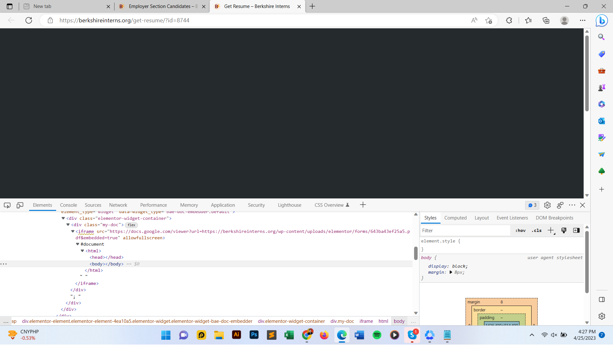Expand the margin shorthand triangle
Image resolution: width=613 pixels, height=364 pixels.
(451, 272)
